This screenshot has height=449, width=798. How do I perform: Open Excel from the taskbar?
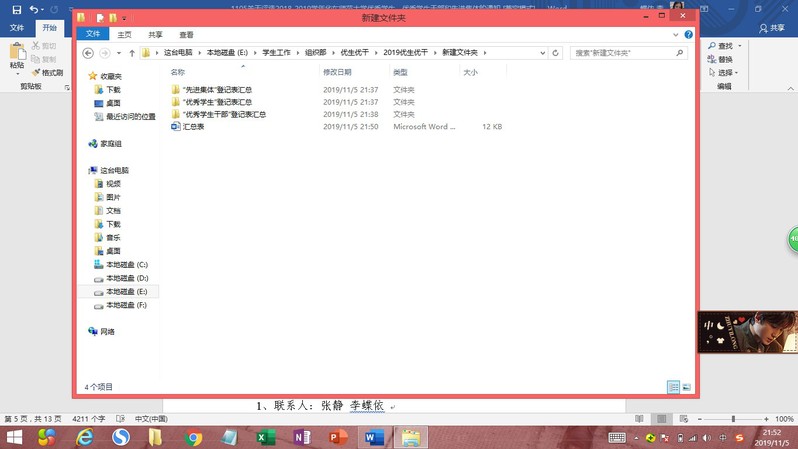click(265, 438)
